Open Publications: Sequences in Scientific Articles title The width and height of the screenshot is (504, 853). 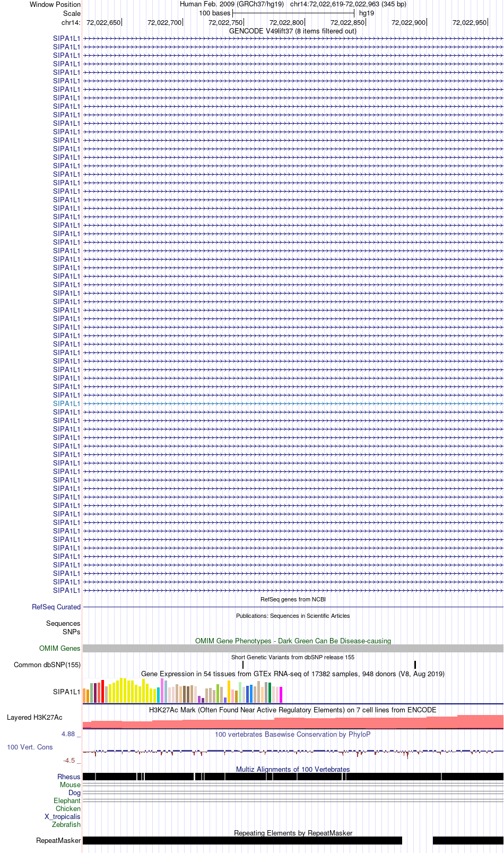coord(293,616)
